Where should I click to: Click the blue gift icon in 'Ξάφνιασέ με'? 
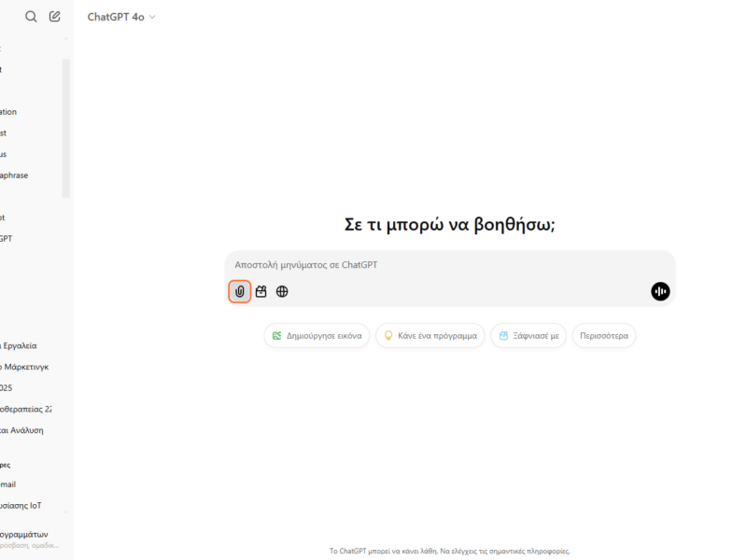click(x=503, y=336)
